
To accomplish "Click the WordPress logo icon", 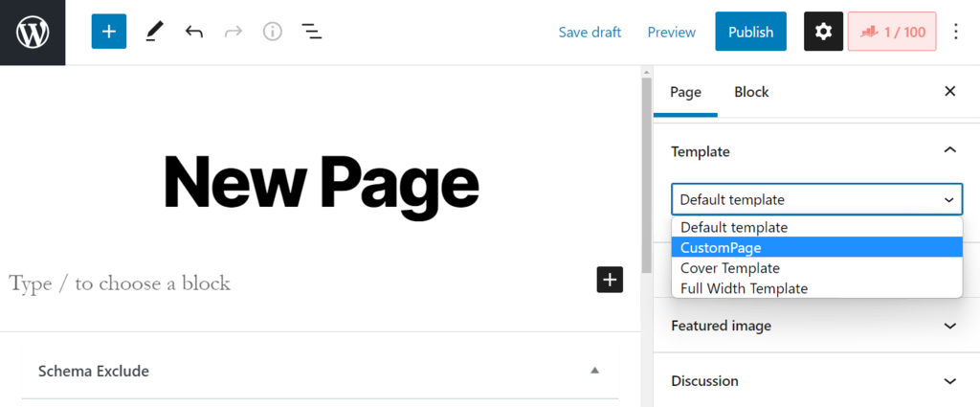I will (33, 33).
